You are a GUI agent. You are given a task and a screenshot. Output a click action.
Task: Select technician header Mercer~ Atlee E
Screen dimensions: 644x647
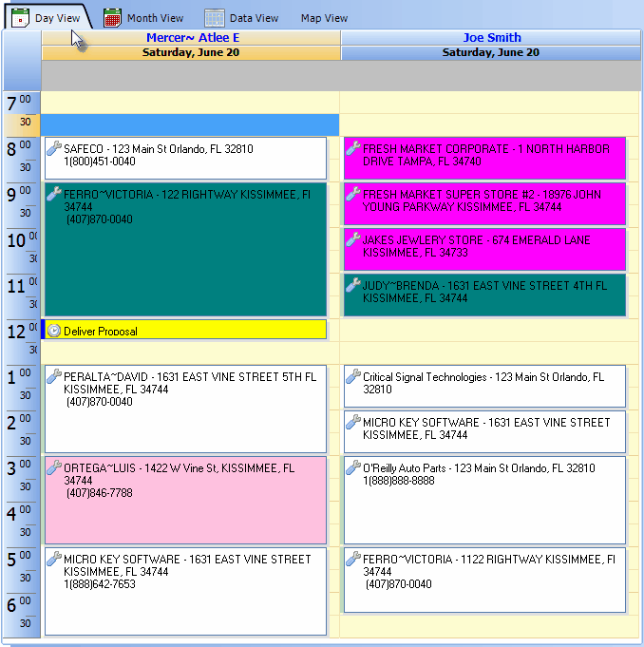click(x=191, y=38)
